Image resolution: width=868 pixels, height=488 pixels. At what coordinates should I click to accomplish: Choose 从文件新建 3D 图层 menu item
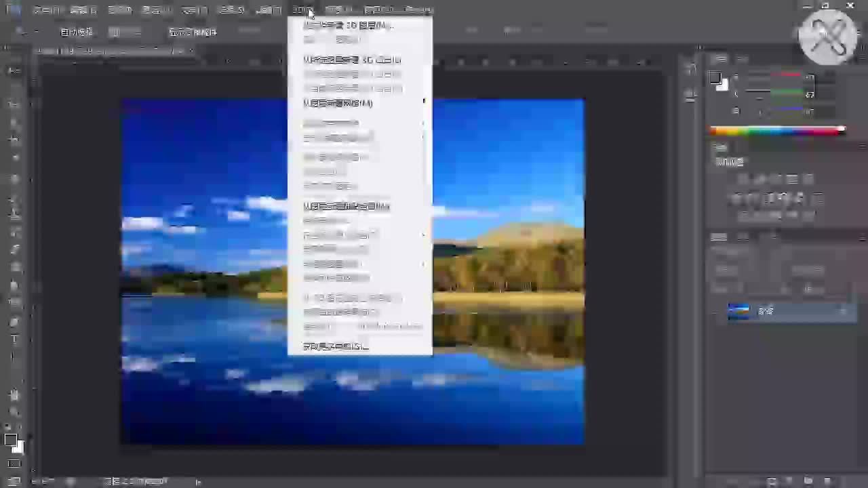point(347,26)
